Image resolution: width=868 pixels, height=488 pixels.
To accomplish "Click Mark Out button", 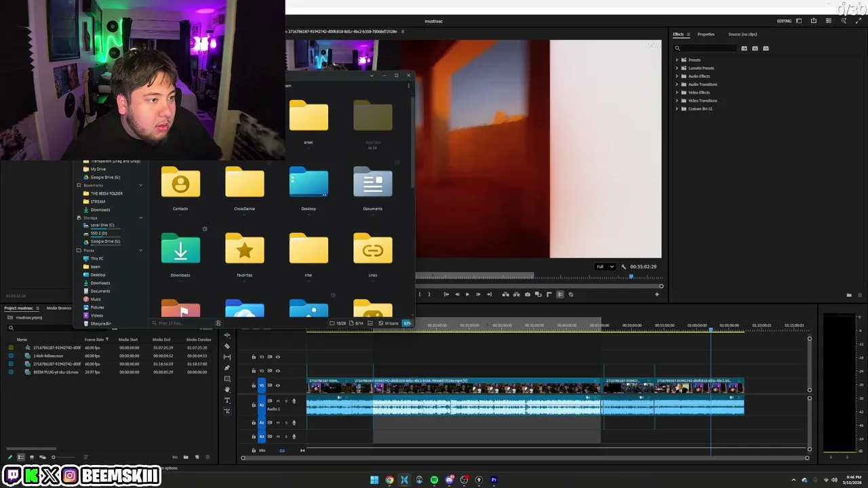I will pyautogui.click(x=429, y=294).
